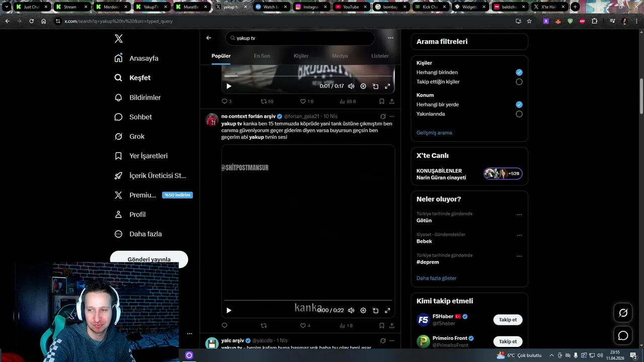This screenshot has width=644, height=362.
Task: Fullscreen the 0:22 video
Action: click(x=387, y=310)
